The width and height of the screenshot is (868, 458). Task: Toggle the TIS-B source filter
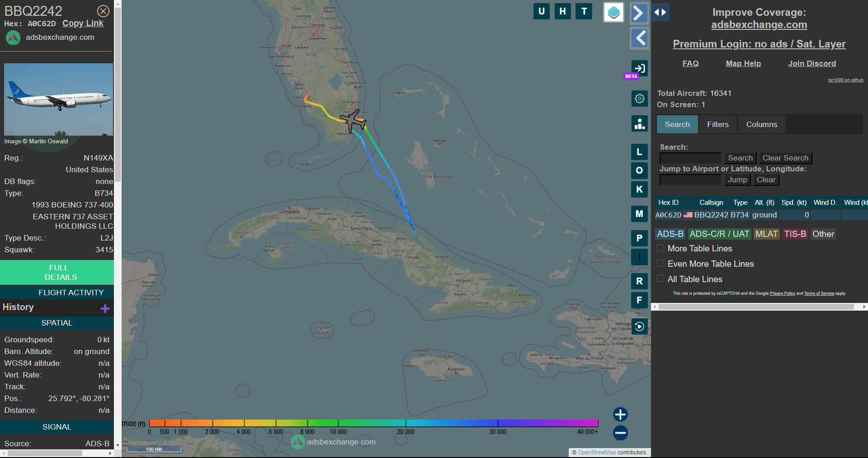(x=795, y=234)
